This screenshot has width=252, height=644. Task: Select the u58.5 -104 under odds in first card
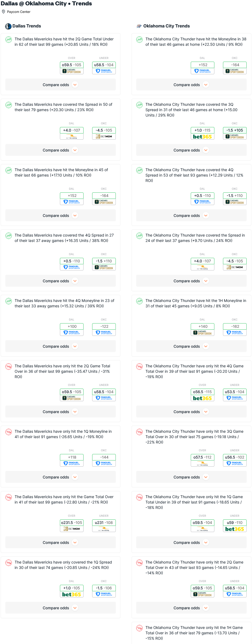104,65
